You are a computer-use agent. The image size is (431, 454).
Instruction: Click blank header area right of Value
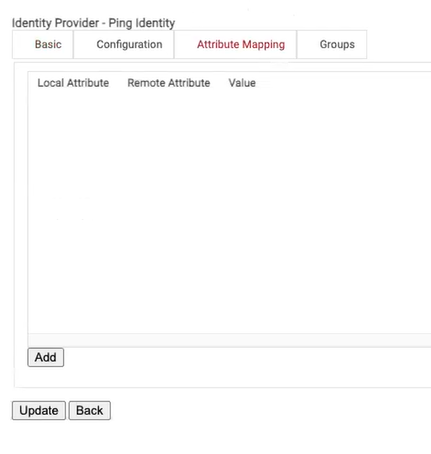(343, 83)
